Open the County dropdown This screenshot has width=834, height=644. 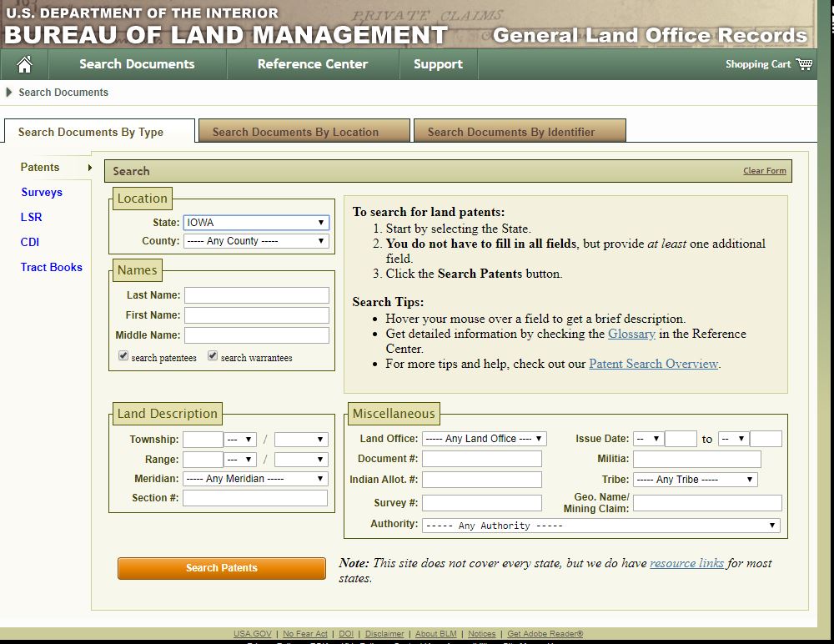256,241
